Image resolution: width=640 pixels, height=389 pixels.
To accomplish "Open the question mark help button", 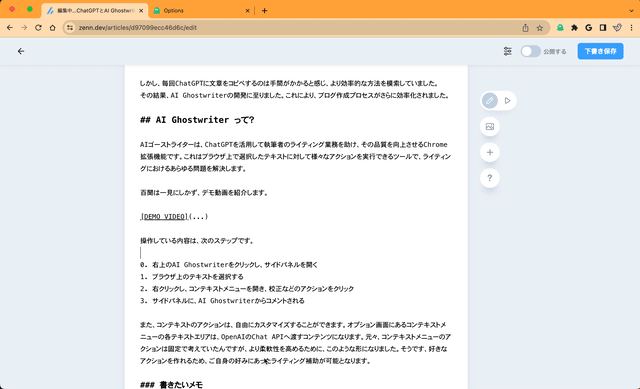I will pos(490,178).
